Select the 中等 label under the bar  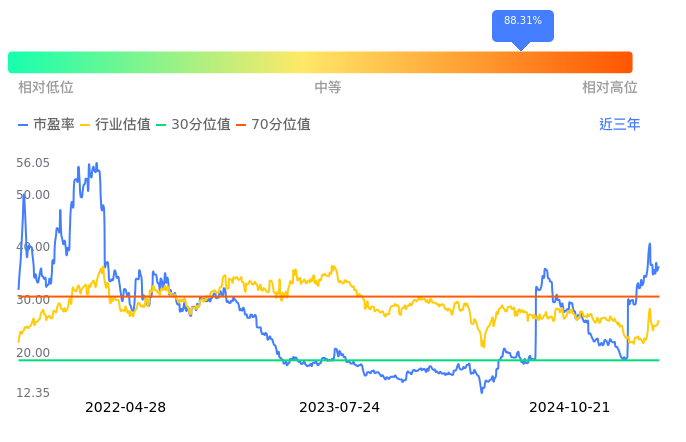[328, 88]
